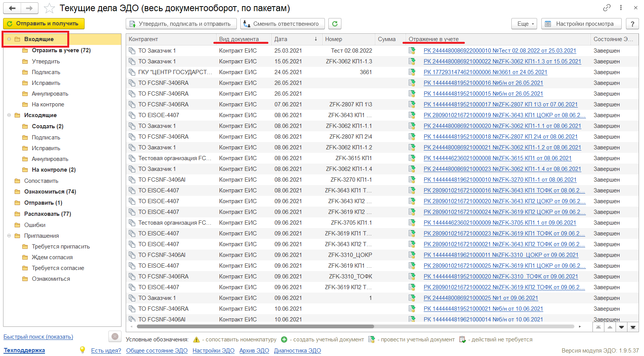Open the Есть идея? link
The height and width of the screenshot is (356, 644).
tap(106, 351)
